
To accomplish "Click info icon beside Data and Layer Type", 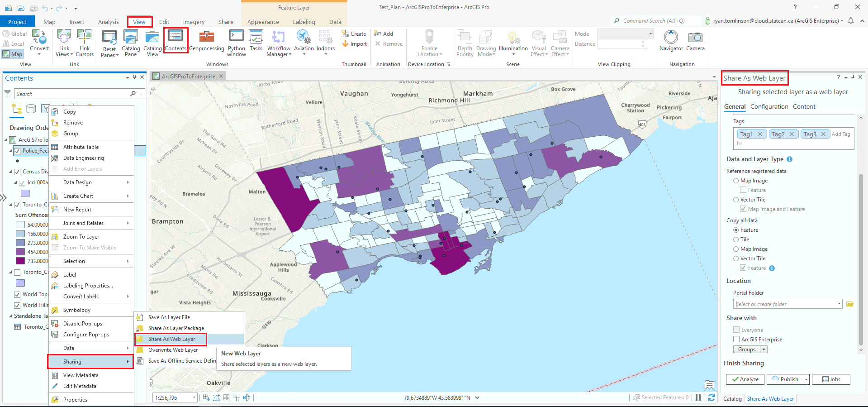I will coord(789,159).
